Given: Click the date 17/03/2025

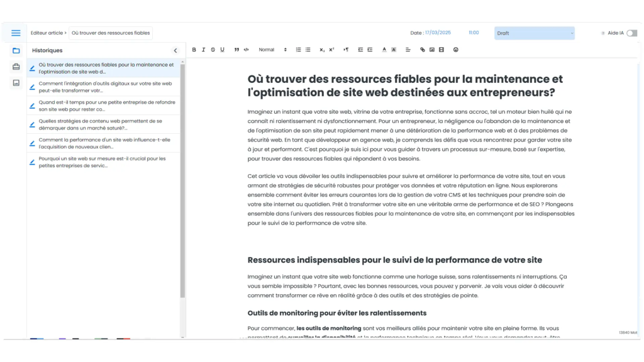Looking at the screenshot, I should coord(438,33).
